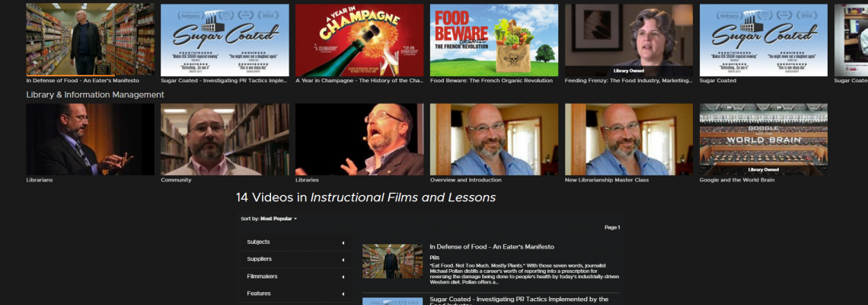Open the Sort by Most Popular dropdown
868x305 pixels.
click(269, 219)
